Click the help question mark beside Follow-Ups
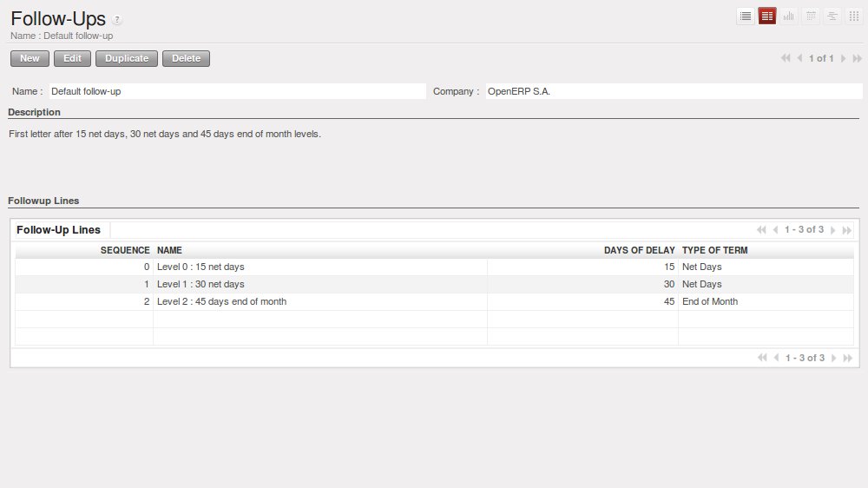Viewport: 868px width, 488px height. tap(117, 20)
